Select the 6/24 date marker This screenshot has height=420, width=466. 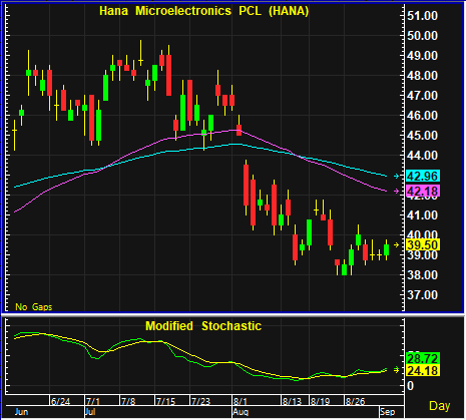60,401
